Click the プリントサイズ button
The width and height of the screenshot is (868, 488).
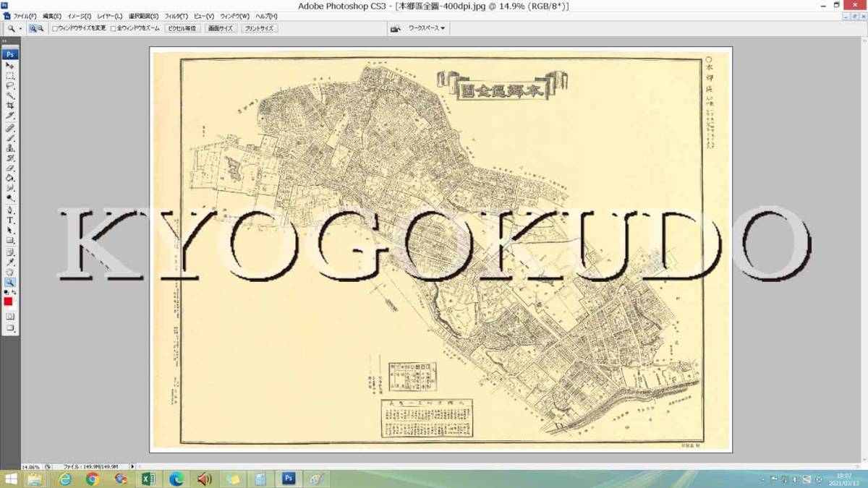(x=260, y=28)
